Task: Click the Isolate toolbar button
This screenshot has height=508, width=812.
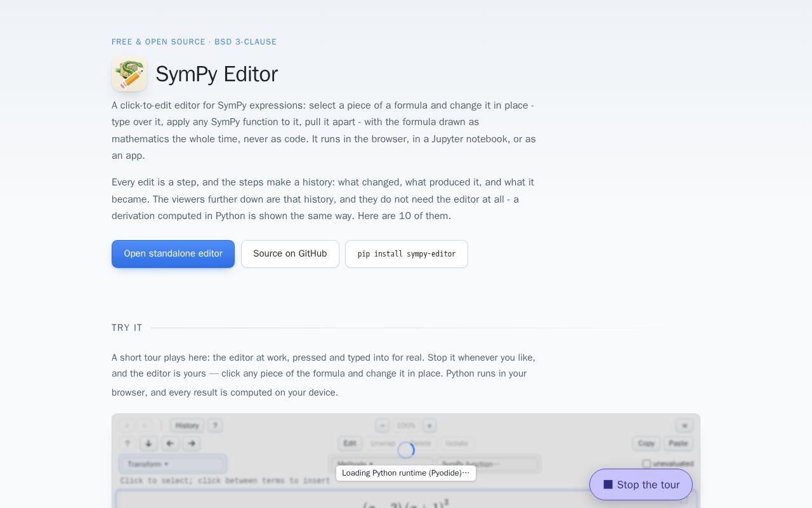Action: 457,443
